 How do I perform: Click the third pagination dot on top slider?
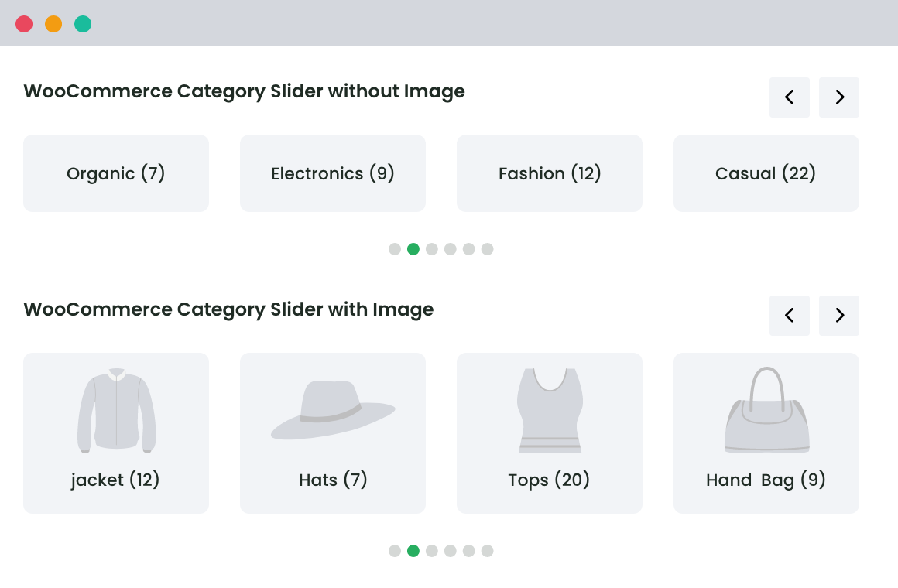[x=432, y=249]
